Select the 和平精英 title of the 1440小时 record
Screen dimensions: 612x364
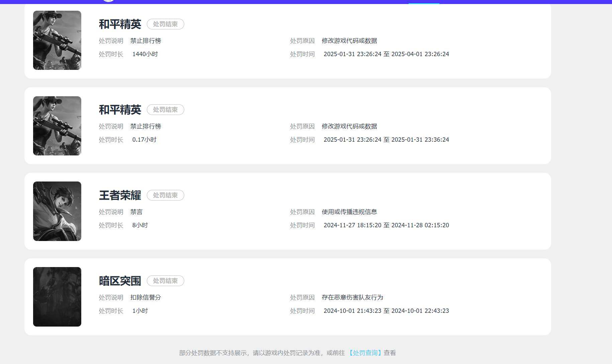(120, 24)
